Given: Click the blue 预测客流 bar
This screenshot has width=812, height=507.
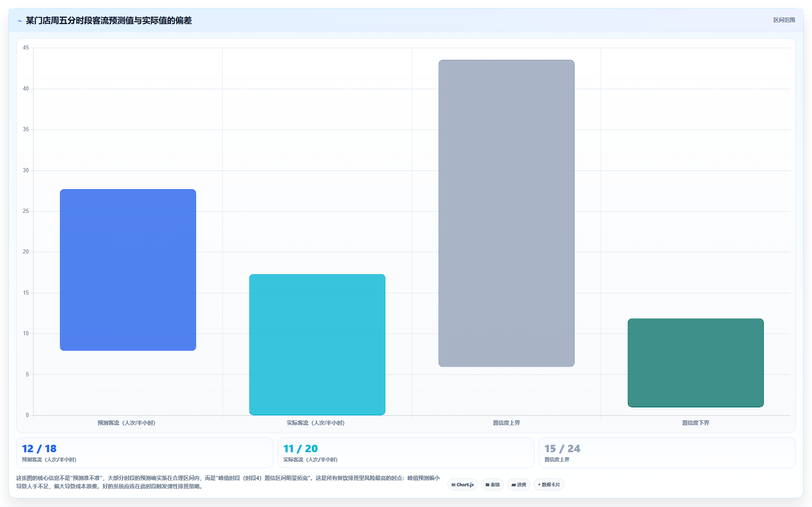Looking at the screenshot, I should coord(128,270).
